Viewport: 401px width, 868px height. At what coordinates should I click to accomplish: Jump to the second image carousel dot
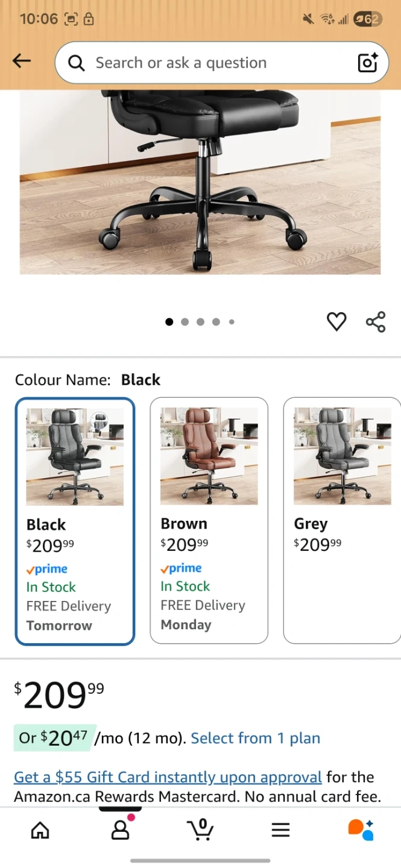pyautogui.click(x=185, y=322)
